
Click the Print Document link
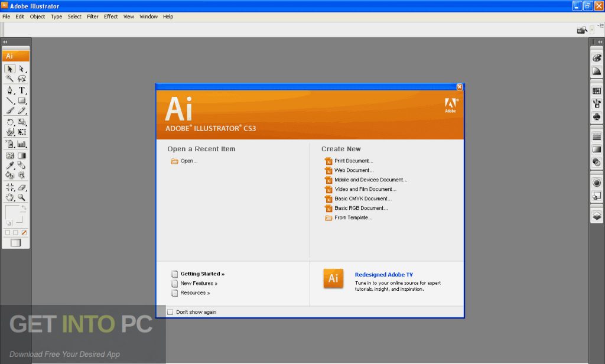349,161
